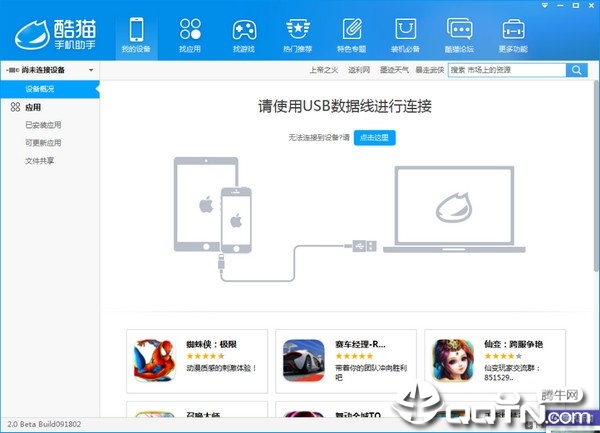Open the 热门推荐 star badge icon
600x433 pixels.
click(x=298, y=35)
